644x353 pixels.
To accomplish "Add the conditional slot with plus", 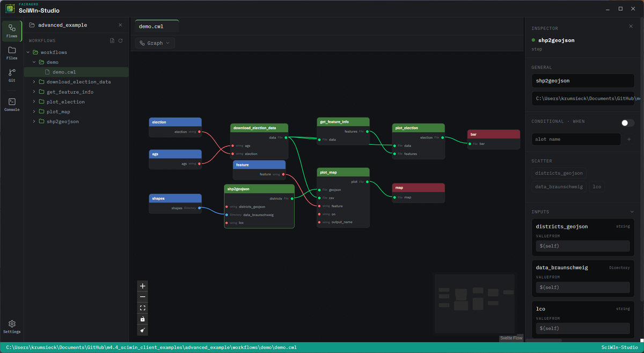I will (x=629, y=139).
